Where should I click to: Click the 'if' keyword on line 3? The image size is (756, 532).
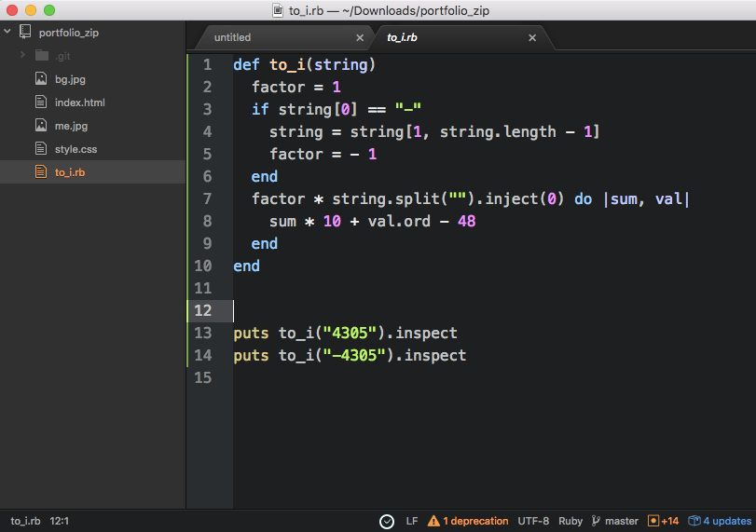click(x=260, y=109)
